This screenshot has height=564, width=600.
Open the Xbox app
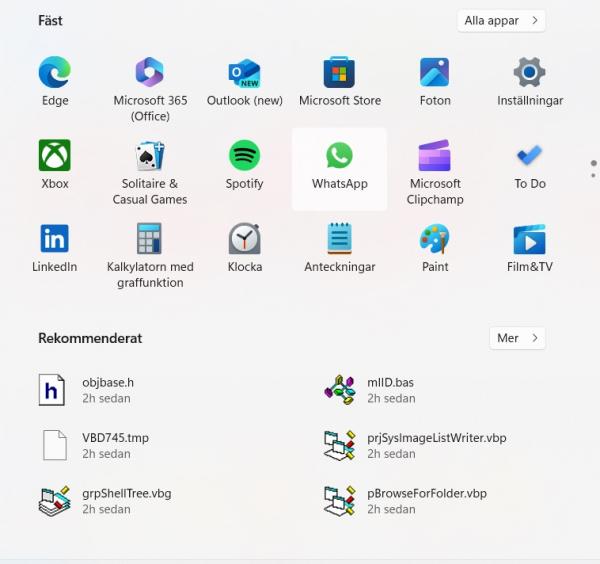pyautogui.click(x=55, y=155)
